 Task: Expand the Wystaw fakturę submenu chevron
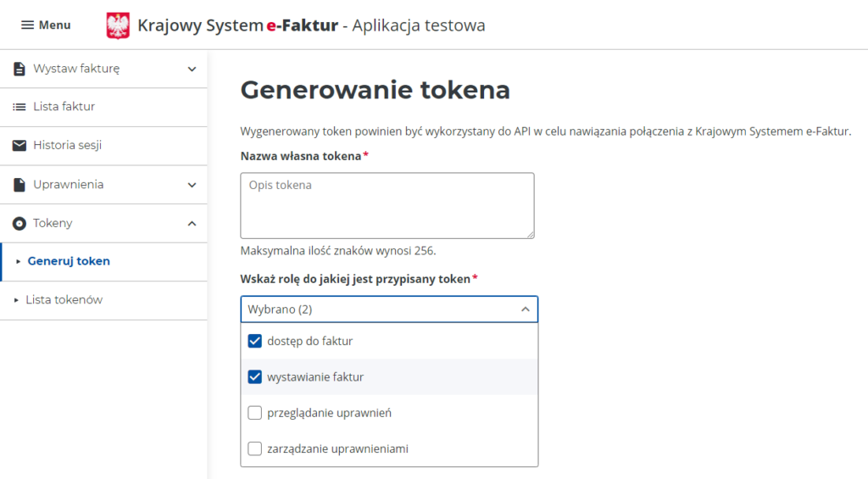tap(192, 69)
